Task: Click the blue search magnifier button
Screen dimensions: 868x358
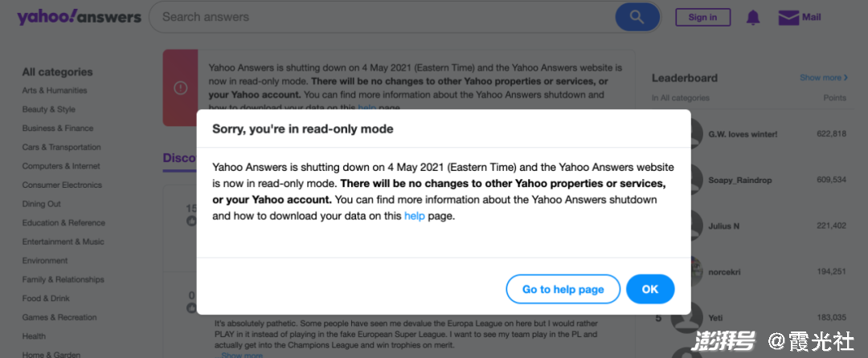Action: [637, 17]
